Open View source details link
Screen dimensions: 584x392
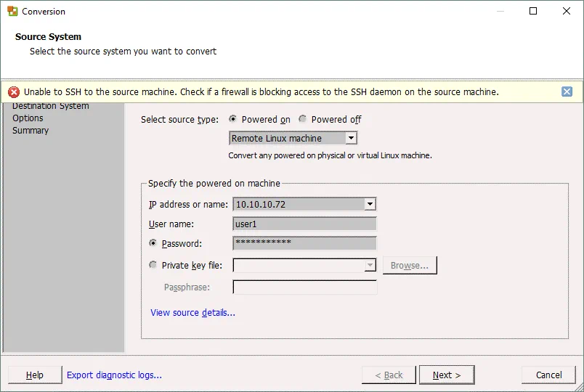coord(192,313)
